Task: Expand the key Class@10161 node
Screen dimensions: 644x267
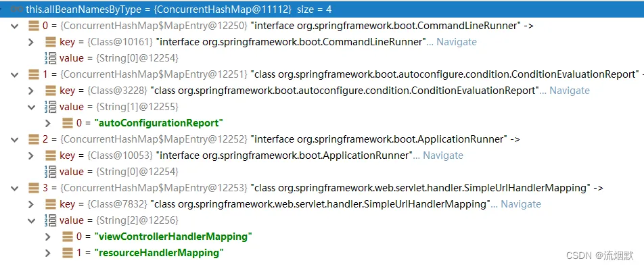Action: point(31,42)
